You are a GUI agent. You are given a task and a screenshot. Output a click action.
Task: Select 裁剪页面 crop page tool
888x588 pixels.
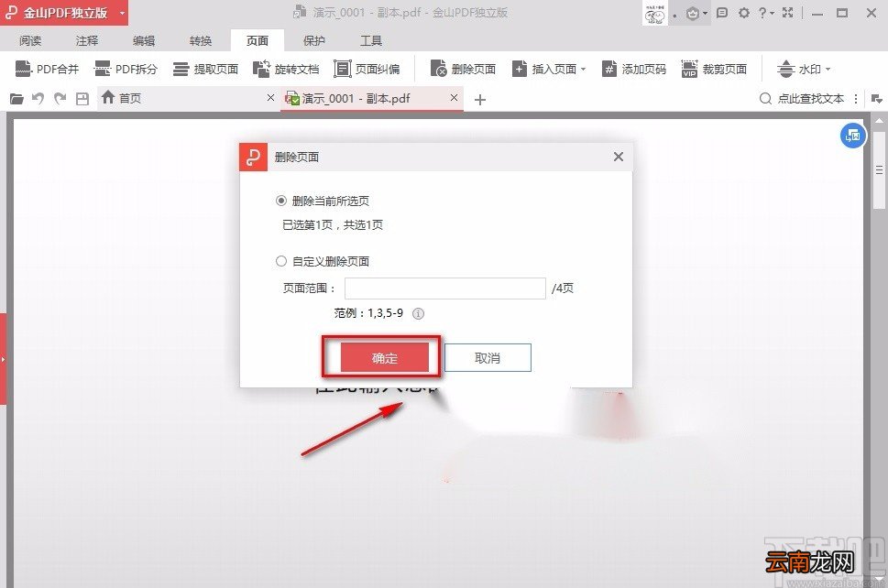click(714, 69)
